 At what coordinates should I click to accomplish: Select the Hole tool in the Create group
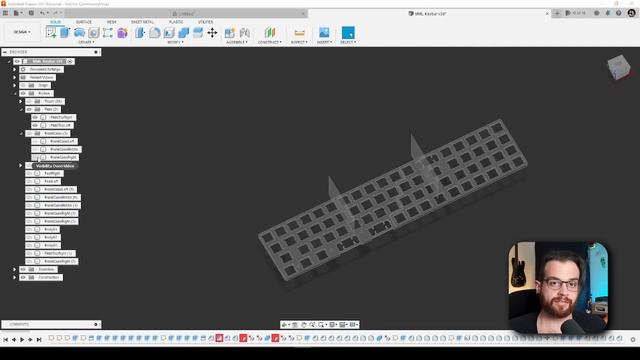tap(93, 33)
